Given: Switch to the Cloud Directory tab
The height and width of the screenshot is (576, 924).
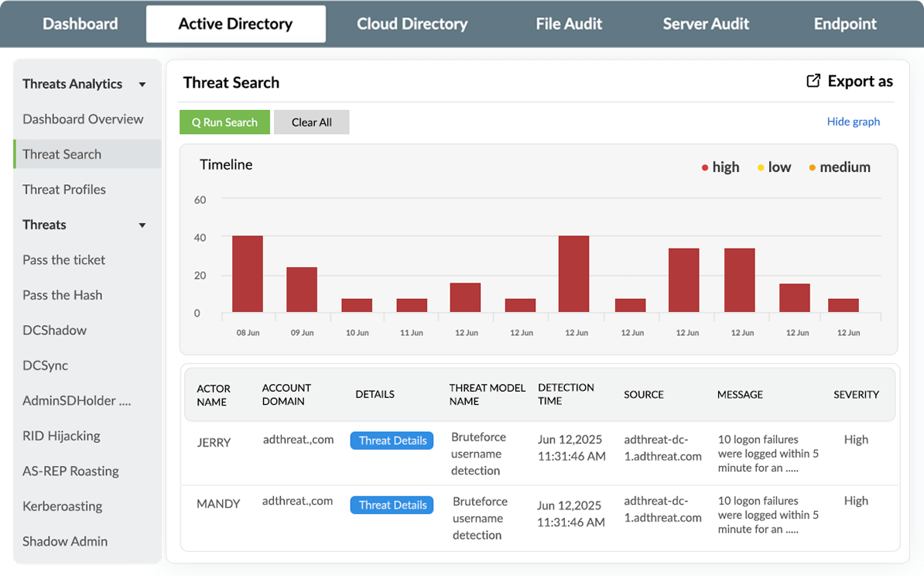Looking at the screenshot, I should tap(412, 23).
